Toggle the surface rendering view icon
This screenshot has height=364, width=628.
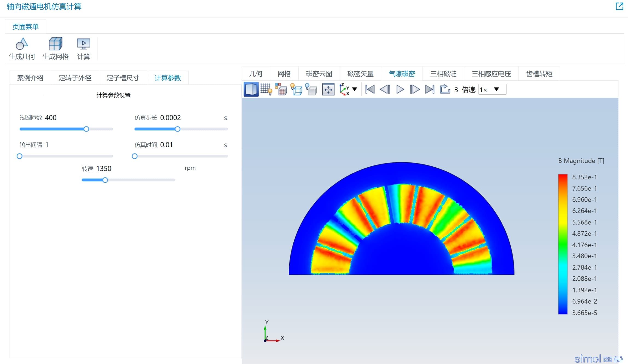point(251,89)
